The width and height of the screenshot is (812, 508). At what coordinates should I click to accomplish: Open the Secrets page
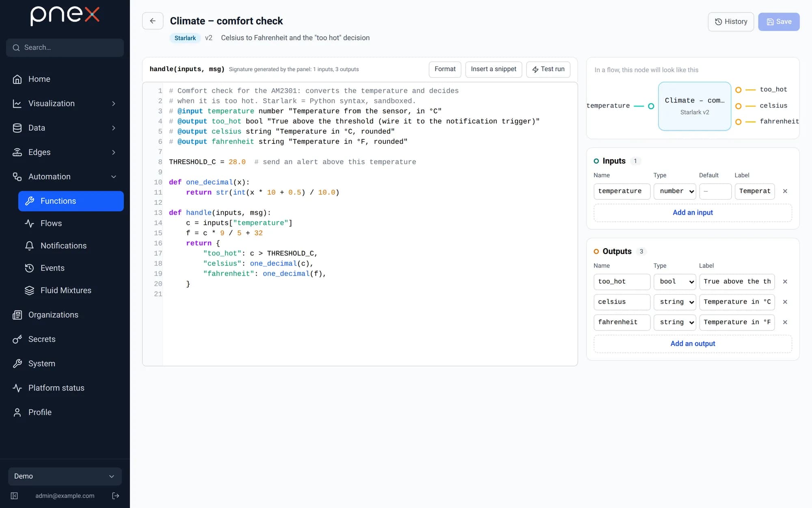coord(65,339)
